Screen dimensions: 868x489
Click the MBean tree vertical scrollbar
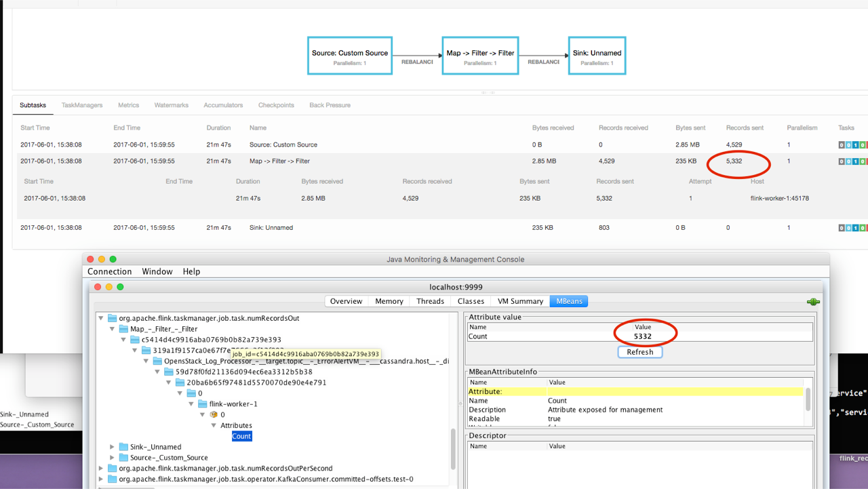coord(452,448)
